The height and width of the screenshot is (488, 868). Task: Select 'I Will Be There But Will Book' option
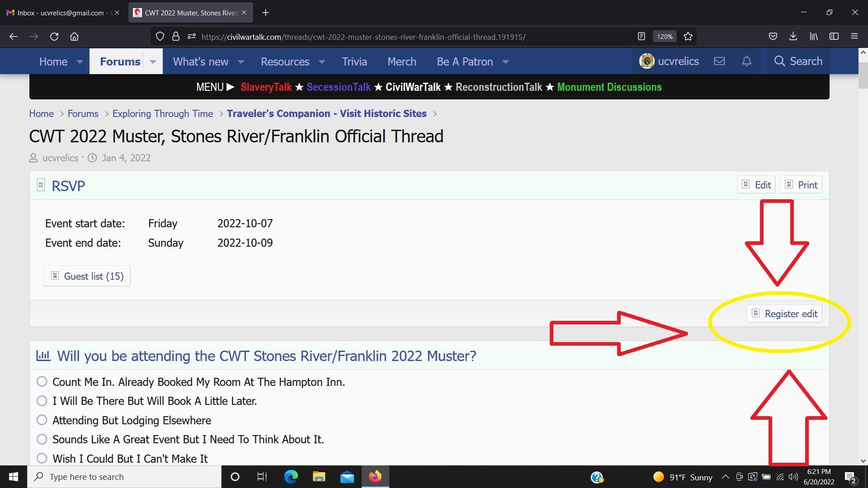pyautogui.click(x=42, y=401)
